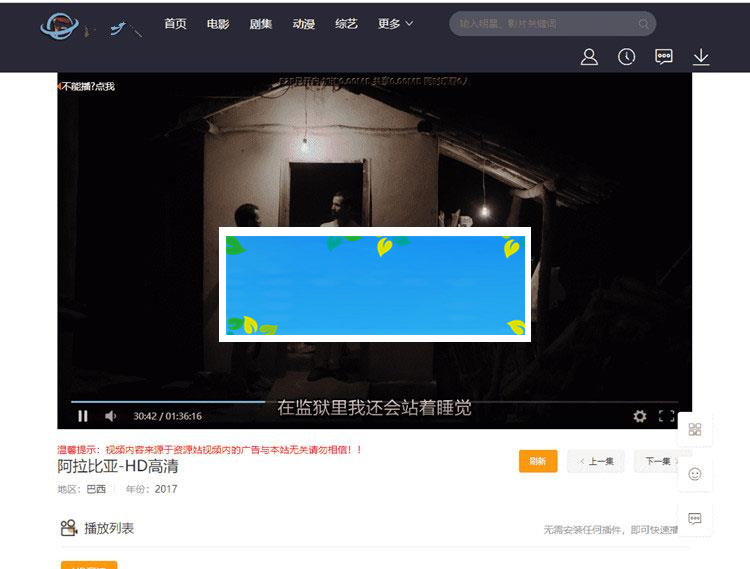Viewport: 750px width, 569px height.
Task: Click the download arrow icon
Action: click(701, 57)
